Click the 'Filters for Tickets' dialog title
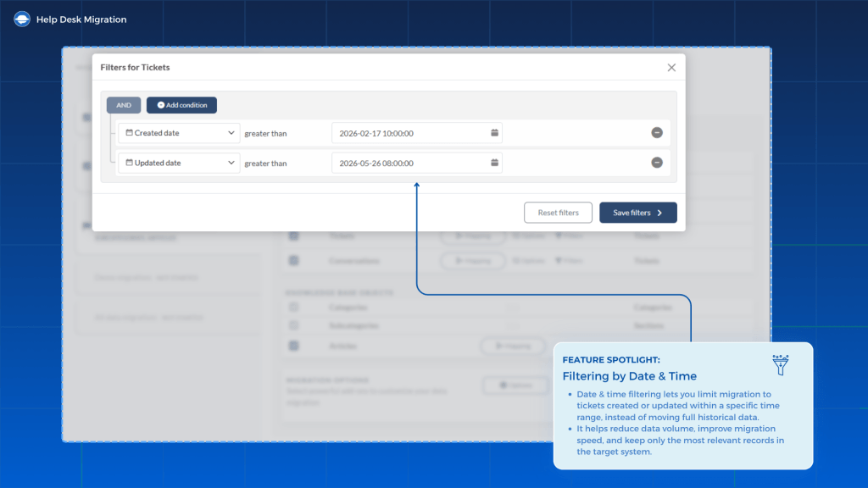The height and width of the screenshot is (488, 868). (x=135, y=67)
